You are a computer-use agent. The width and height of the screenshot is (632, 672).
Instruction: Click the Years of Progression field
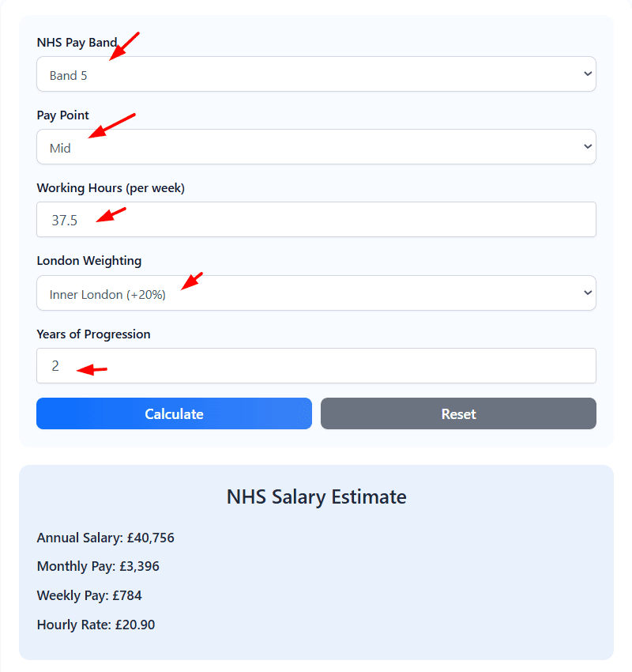316,365
